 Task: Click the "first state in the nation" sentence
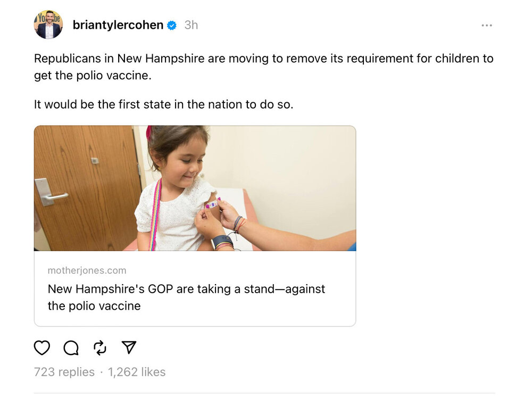(x=163, y=104)
